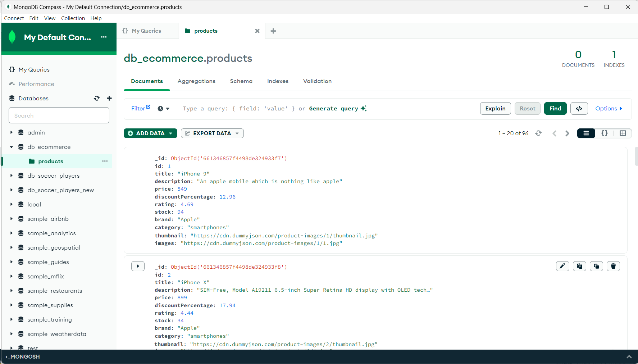The width and height of the screenshot is (638, 364).
Task: Open My Queries in the sidebar
Action: pos(34,69)
